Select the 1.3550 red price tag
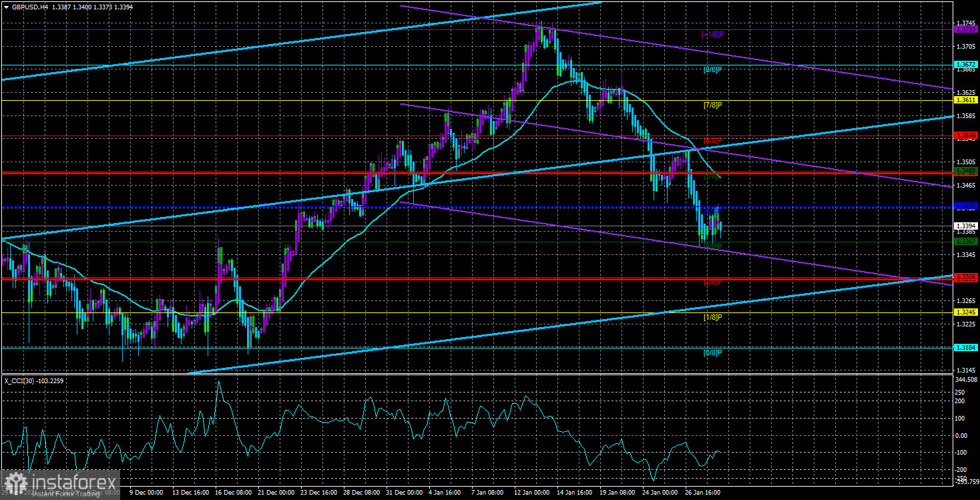The image size is (980, 500). (966, 136)
